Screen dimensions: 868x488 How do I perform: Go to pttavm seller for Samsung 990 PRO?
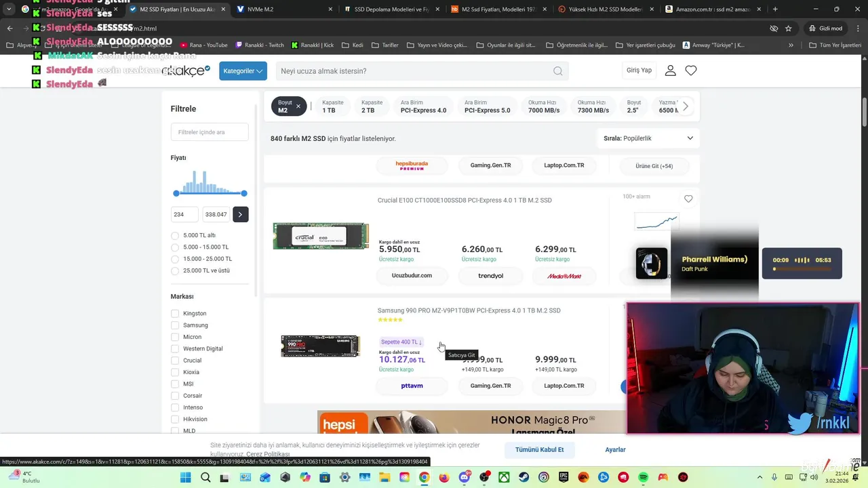[412, 386]
